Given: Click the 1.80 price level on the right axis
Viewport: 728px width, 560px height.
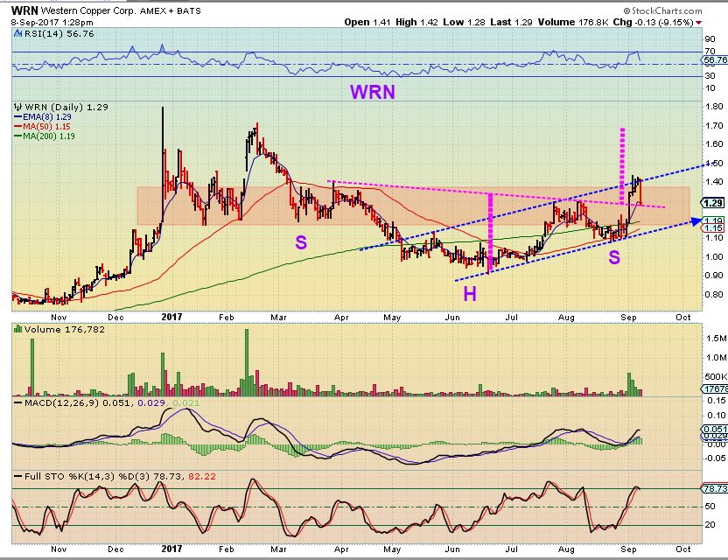Looking at the screenshot, I should (714, 107).
